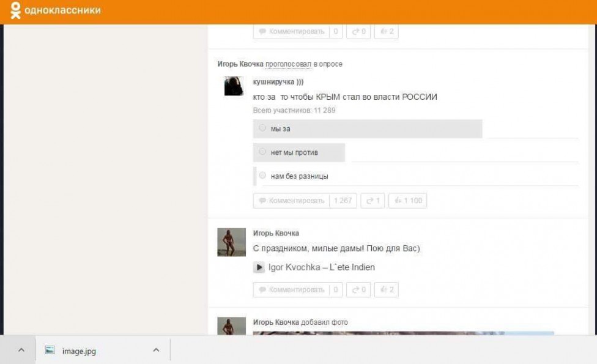This screenshot has width=597, height=364.
Task: Select the 'мы за' poll option
Action: (262, 128)
